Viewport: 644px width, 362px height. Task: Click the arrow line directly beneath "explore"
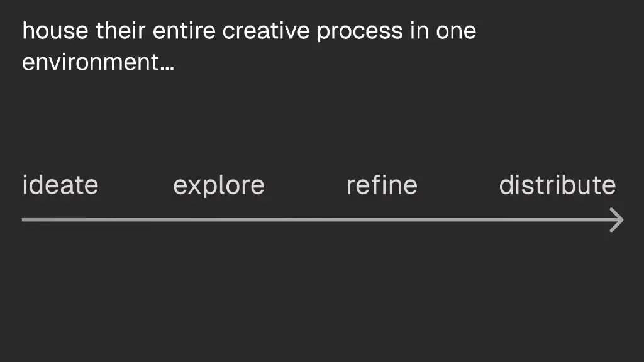click(219, 220)
